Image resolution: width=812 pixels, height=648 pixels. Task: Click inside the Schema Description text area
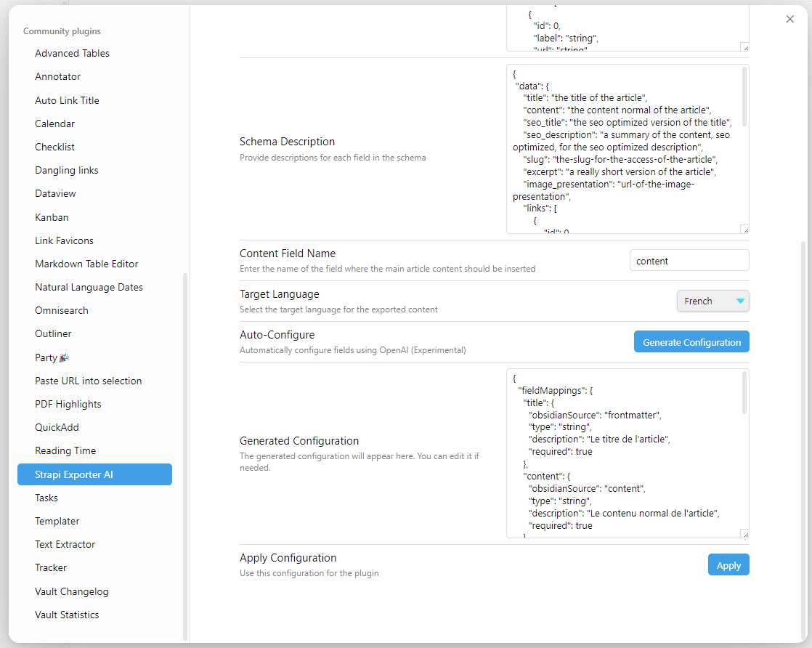coord(625,149)
